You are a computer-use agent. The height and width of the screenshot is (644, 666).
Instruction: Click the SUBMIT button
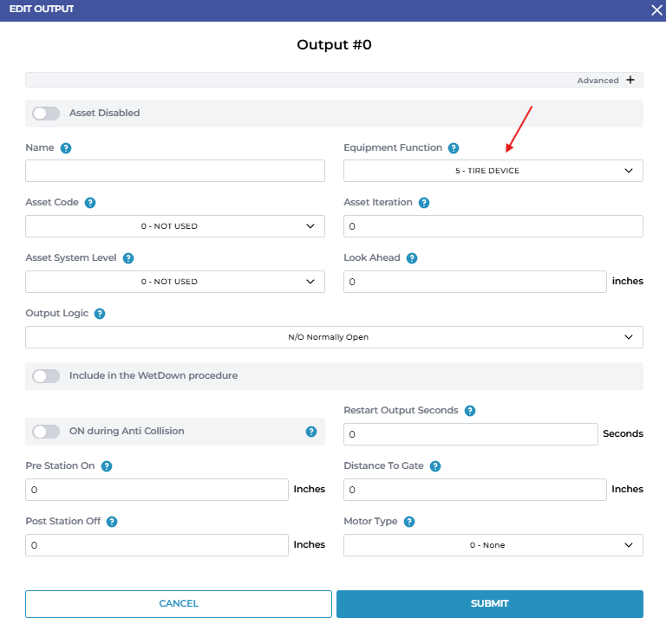489,604
